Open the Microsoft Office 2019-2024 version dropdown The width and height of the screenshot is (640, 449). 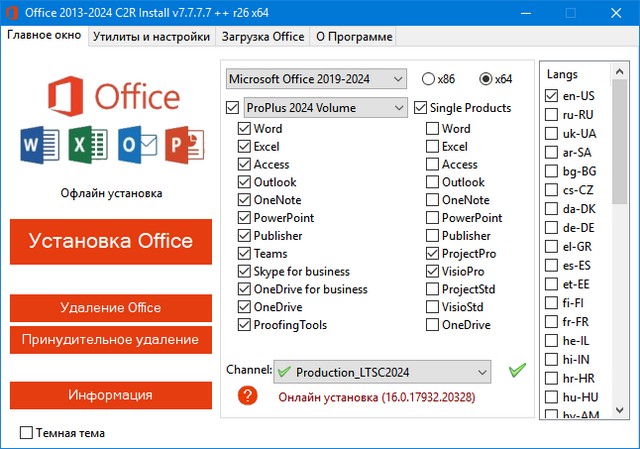pos(316,79)
